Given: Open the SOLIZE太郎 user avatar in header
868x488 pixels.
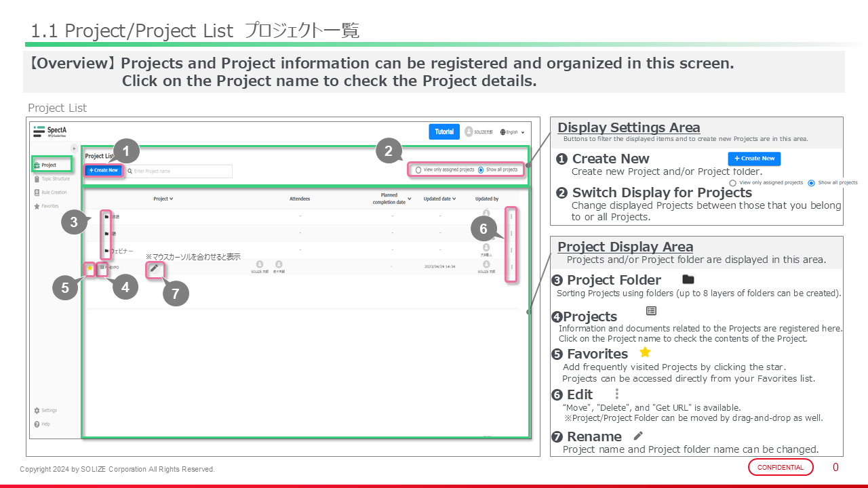Looking at the screenshot, I should pyautogui.click(x=469, y=131).
